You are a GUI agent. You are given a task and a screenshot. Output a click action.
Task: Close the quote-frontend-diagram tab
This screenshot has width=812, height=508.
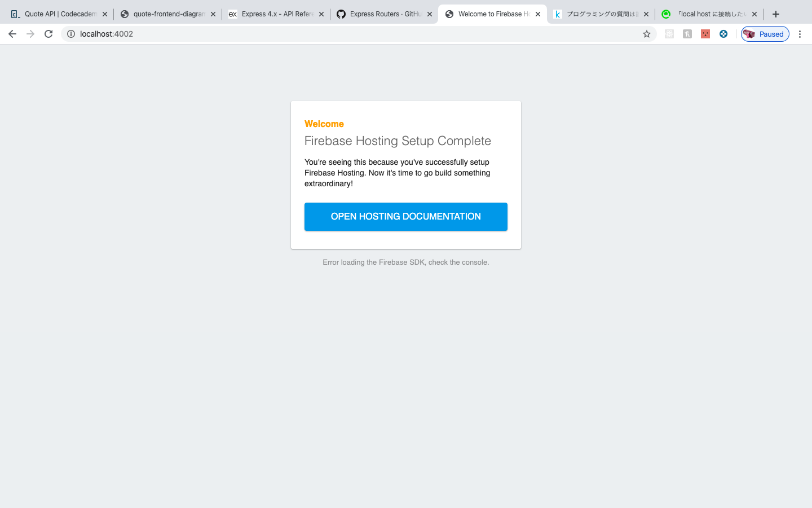[213, 14]
